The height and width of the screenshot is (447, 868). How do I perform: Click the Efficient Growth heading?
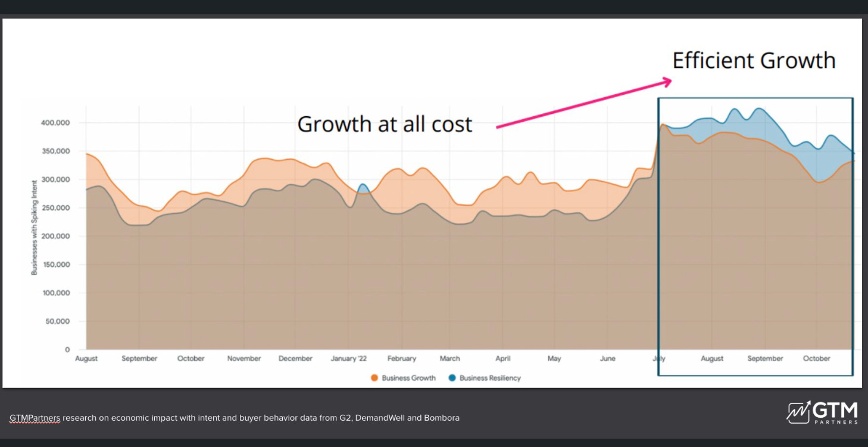point(754,60)
